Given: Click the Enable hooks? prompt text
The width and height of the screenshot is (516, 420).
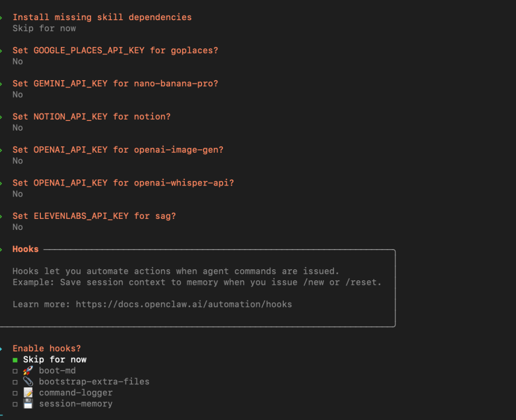Looking at the screenshot, I should click(46, 348).
